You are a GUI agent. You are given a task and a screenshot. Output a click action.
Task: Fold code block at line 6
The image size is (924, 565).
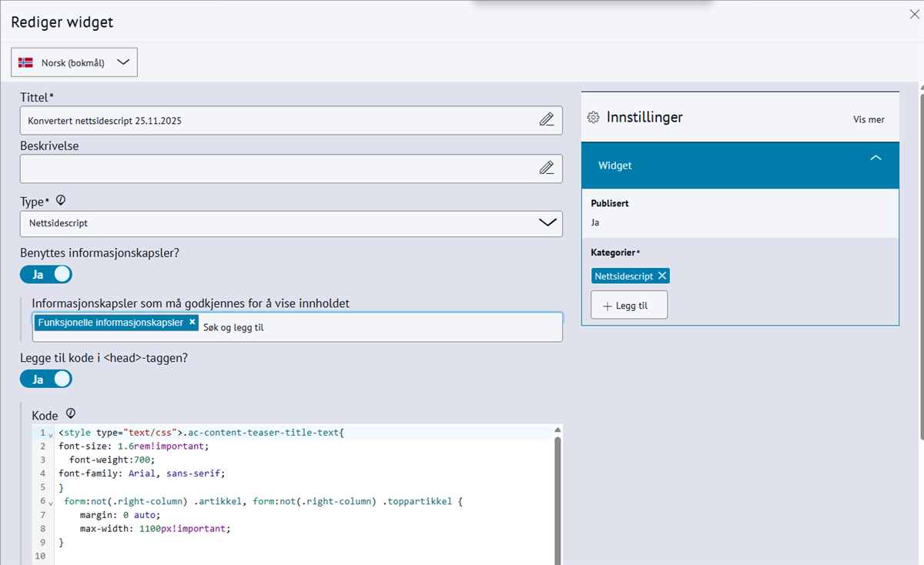coord(50,502)
